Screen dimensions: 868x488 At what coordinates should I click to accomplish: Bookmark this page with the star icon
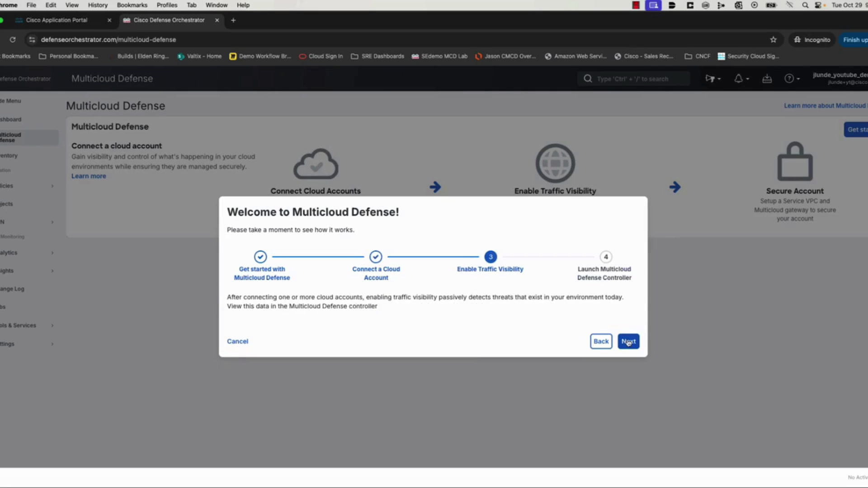774,40
